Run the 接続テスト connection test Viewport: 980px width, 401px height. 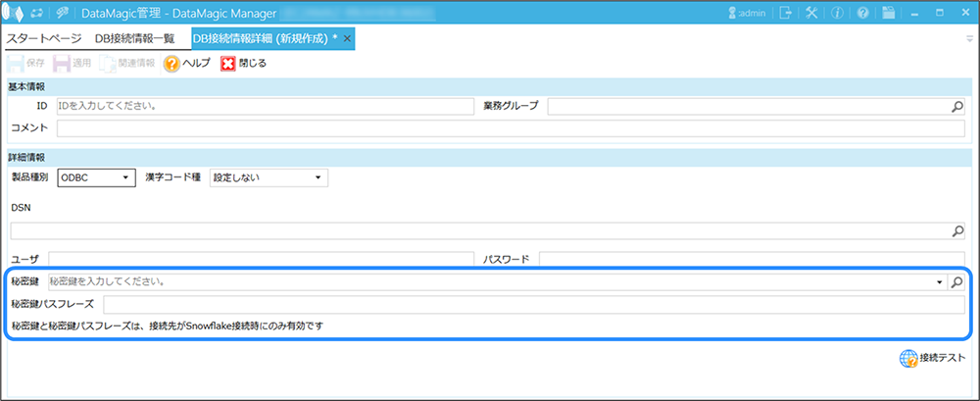click(x=932, y=359)
